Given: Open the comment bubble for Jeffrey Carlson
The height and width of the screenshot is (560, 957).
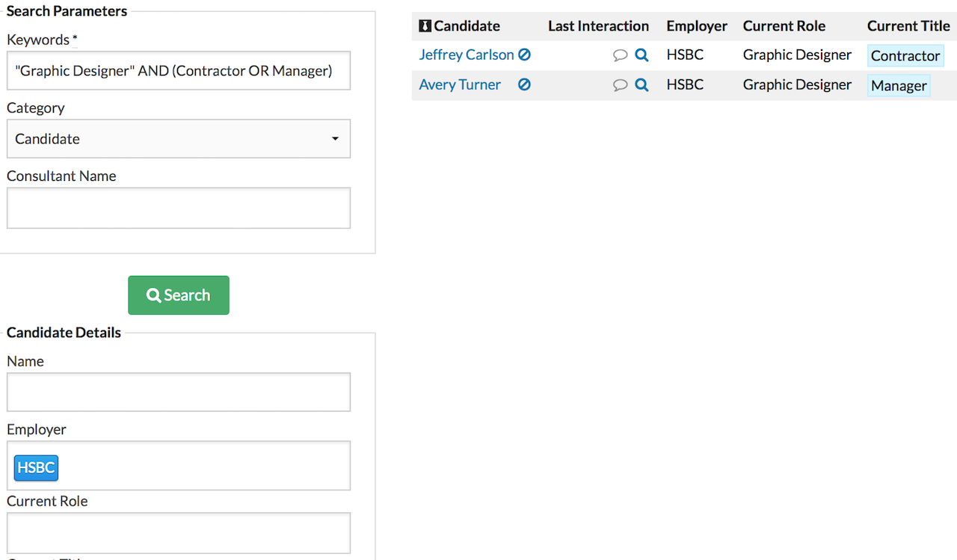Looking at the screenshot, I should click(x=620, y=55).
